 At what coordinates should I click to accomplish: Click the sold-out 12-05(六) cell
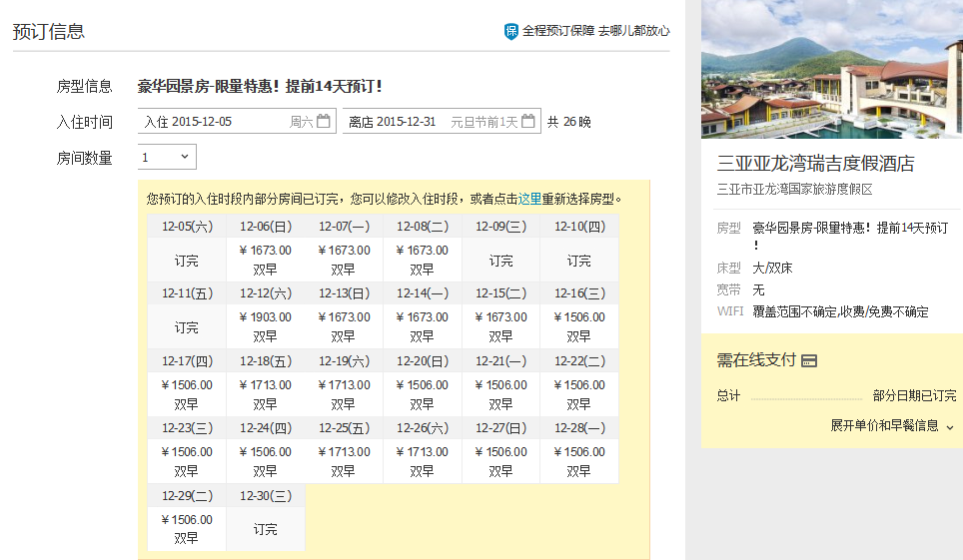pyautogui.click(x=187, y=261)
